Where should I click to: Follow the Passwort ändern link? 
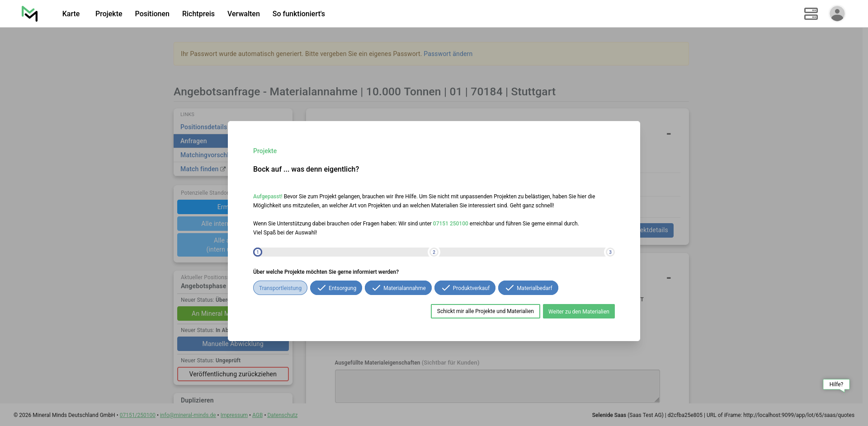[448, 54]
